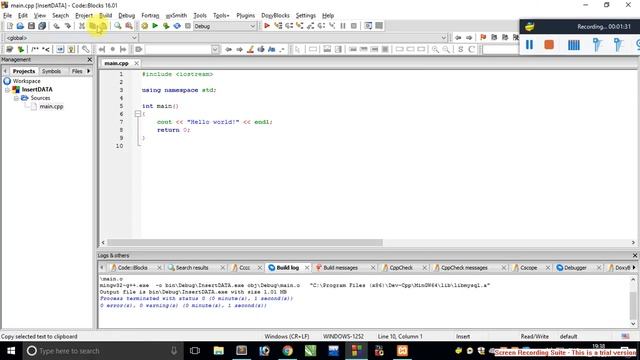Screen dimensions: 640x360
Task: Click the Jump forward arrow icon
Action: click(469, 37)
